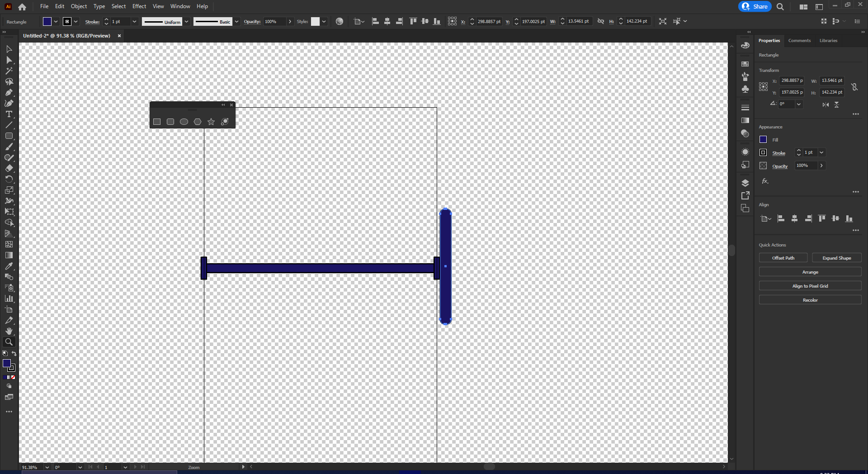This screenshot has width=868, height=474.
Task: Switch to the Comments tab
Action: click(799, 40)
